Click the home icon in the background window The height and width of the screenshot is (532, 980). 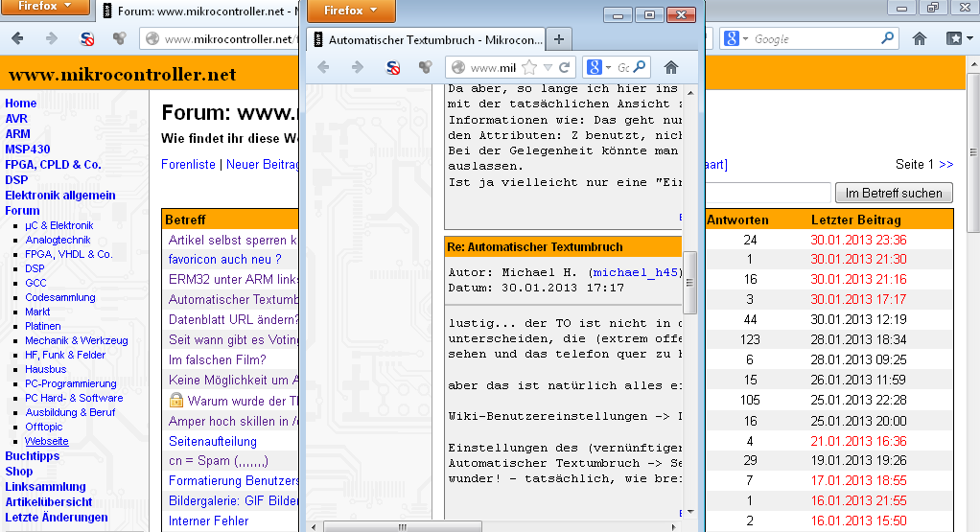pyautogui.click(x=920, y=38)
